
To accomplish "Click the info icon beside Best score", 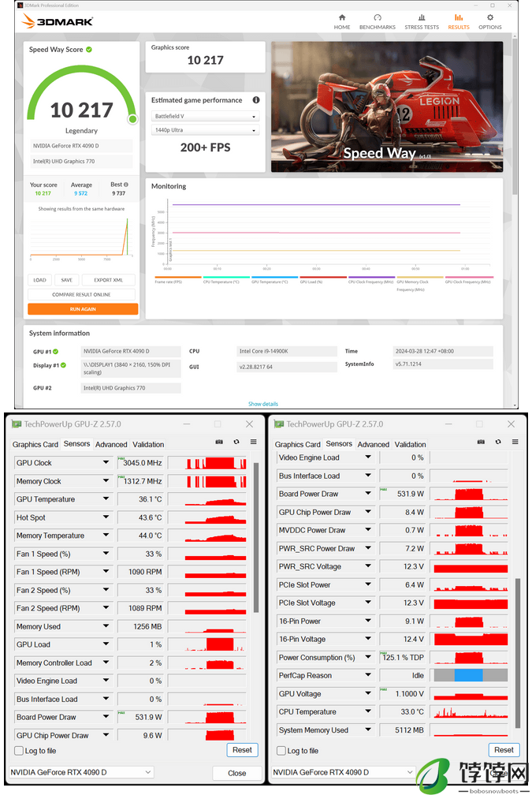I will (x=126, y=185).
